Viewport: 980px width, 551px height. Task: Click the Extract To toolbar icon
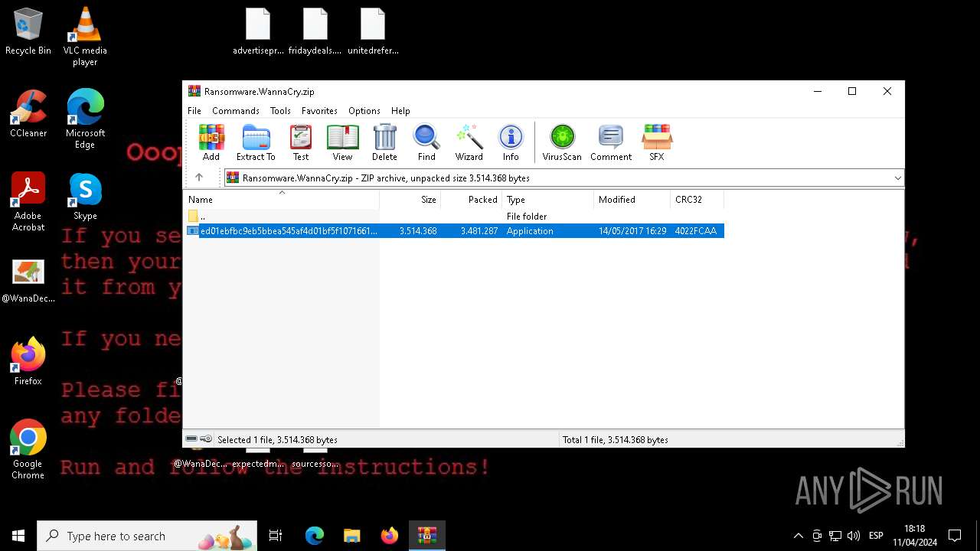coord(256,143)
